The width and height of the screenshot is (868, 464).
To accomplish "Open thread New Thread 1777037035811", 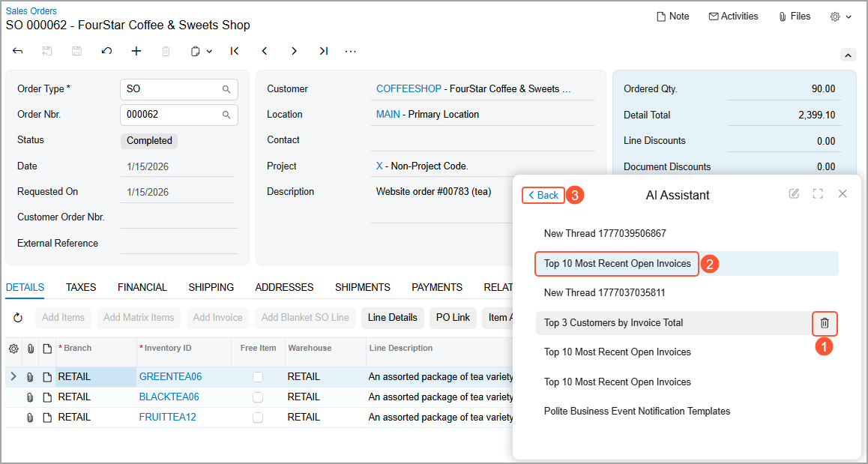I will tap(604, 293).
